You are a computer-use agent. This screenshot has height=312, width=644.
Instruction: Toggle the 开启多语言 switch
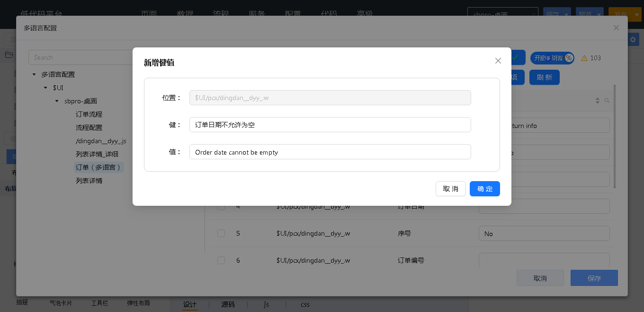(552, 58)
